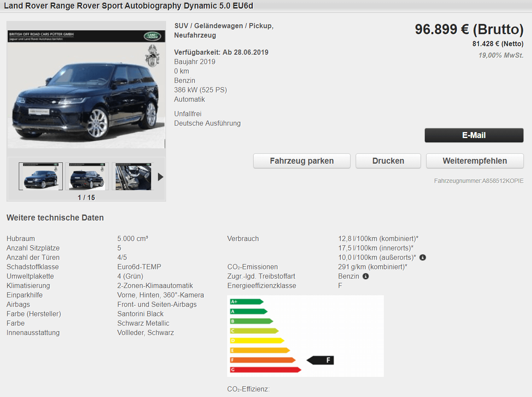Select the first front-view thumbnail
This screenshot has height=397, width=532.
coord(41,176)
